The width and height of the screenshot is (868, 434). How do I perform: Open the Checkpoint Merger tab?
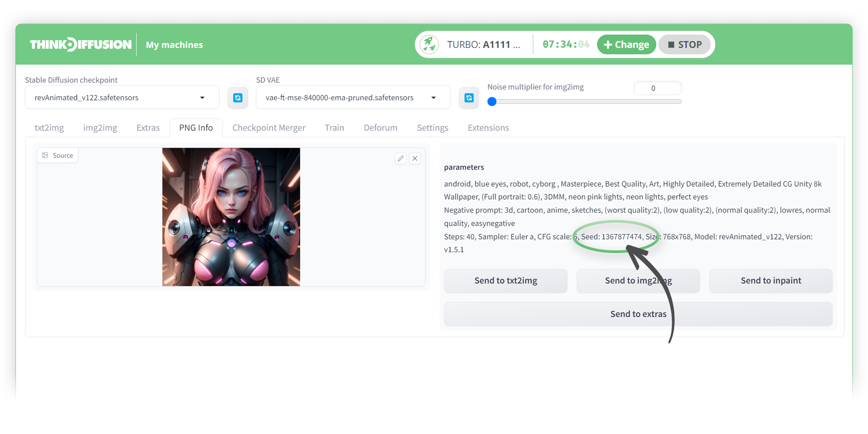pyautogui.click(x=269, y=128)
